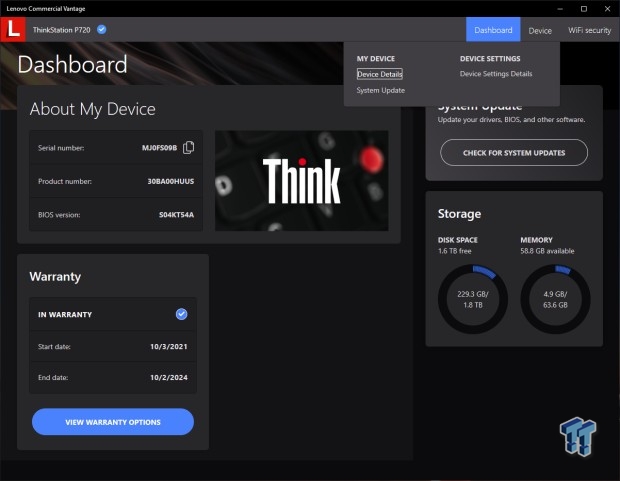Click Check For System Updates button
This screenshot has height=481, width=620.
(514, 153)
